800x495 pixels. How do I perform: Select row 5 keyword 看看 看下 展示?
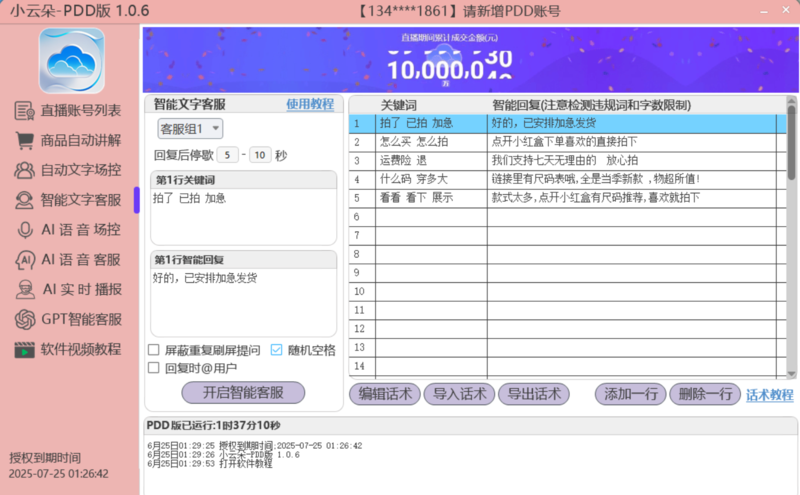tap(431, 198)
